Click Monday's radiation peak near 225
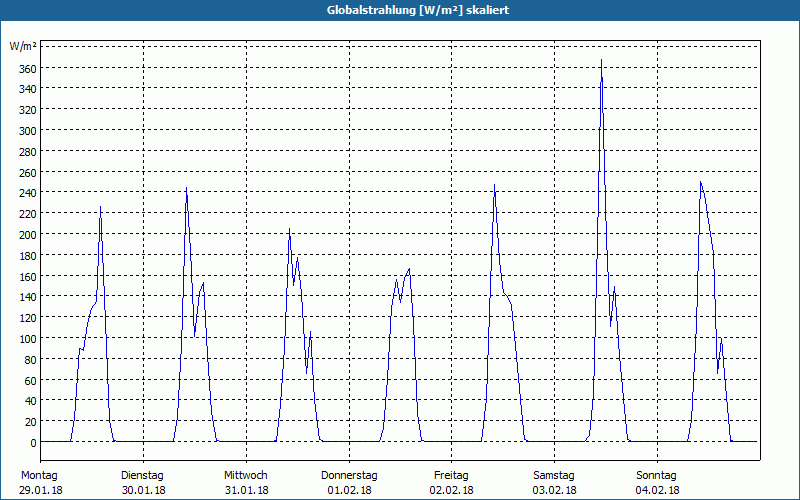 (101, 207)
